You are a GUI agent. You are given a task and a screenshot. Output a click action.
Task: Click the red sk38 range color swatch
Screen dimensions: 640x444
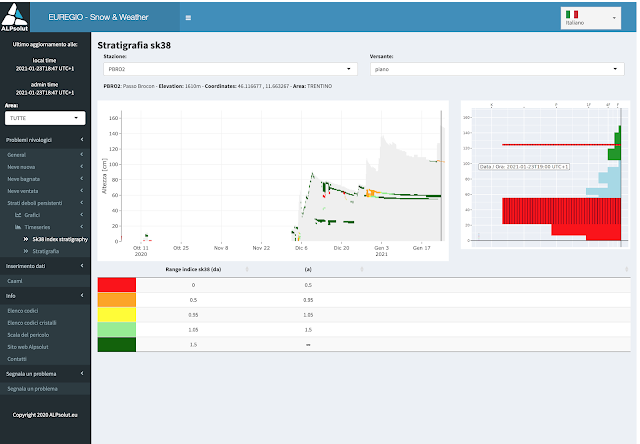117,285
